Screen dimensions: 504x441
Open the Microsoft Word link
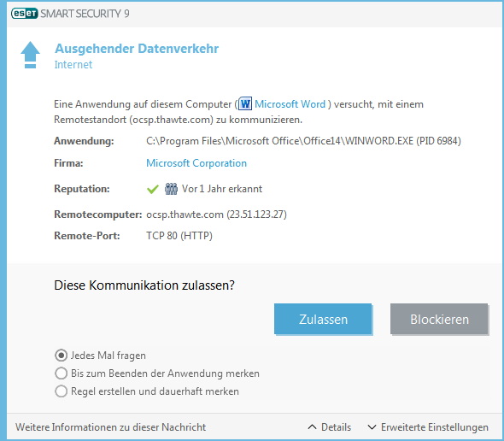coord(290,104)
